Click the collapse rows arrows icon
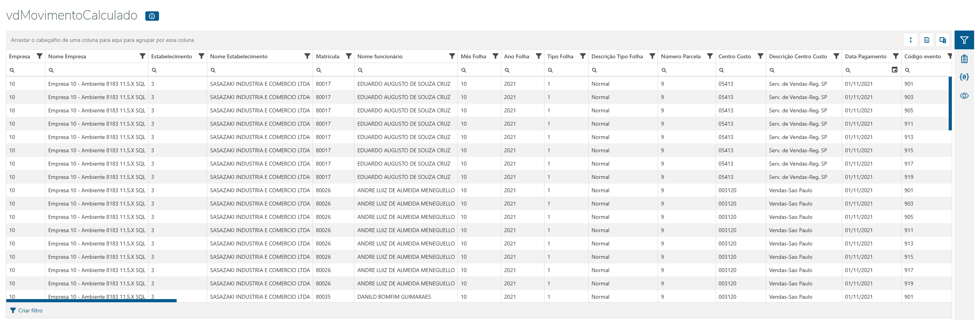Screen dimensions: 980x321 point(911,40)
